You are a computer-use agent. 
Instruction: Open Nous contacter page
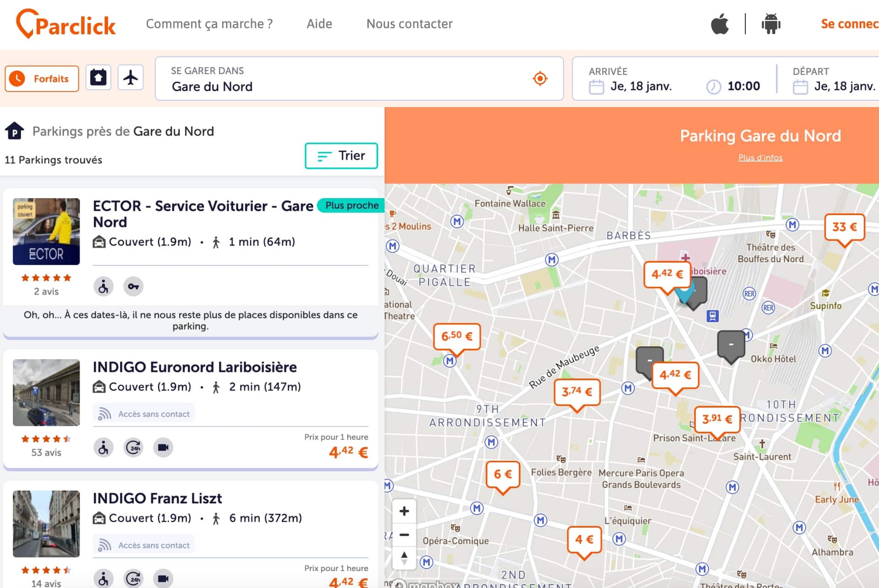coord(409,24)
